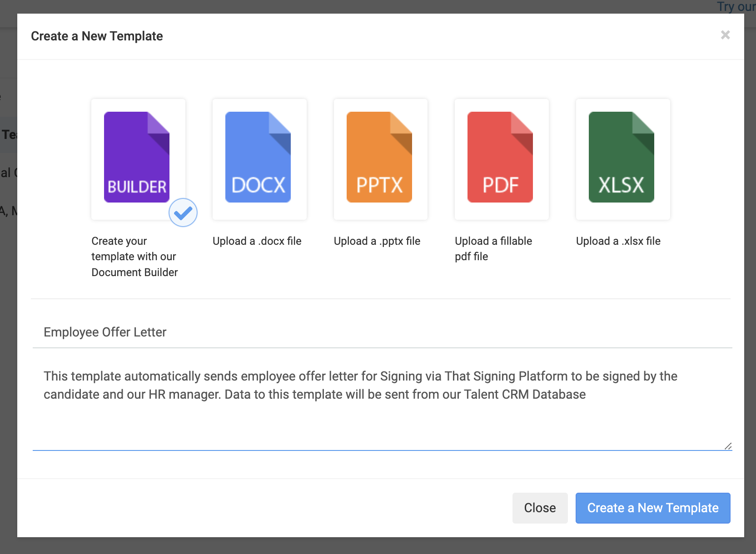Image resolution: width=756 pixels, height=554 pixels.
Task: Select the red PDF file icon
Action: coord(500,157)
